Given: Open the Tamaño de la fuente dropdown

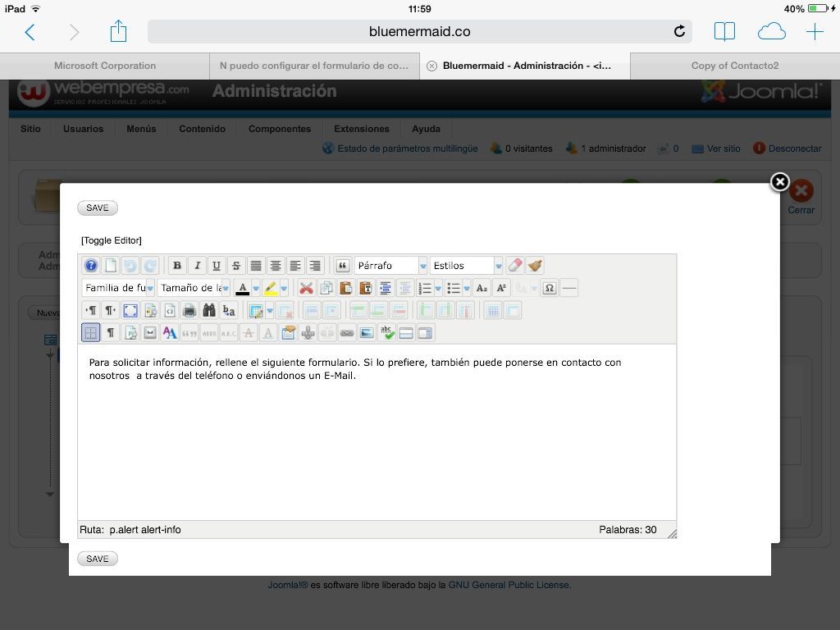Looking at the screenshot, I should 194,288.
